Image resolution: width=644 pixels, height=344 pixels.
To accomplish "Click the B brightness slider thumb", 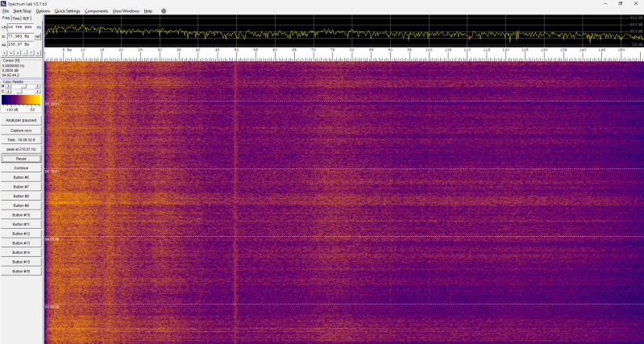I will pos(24,86).
